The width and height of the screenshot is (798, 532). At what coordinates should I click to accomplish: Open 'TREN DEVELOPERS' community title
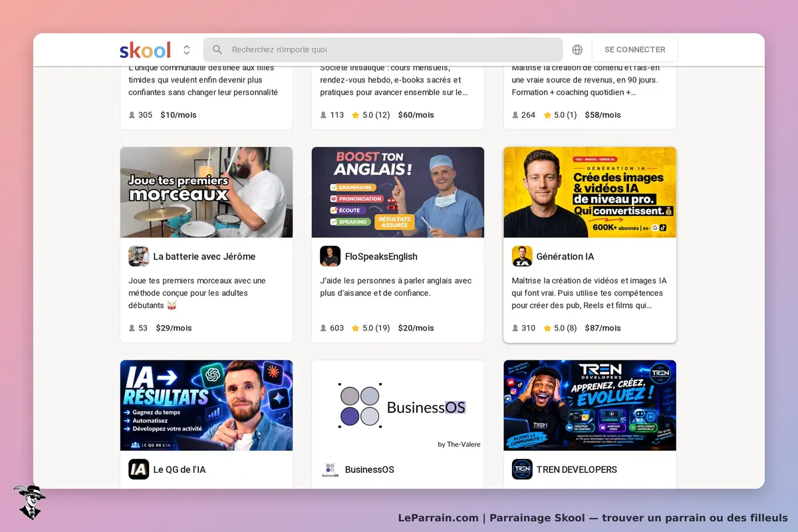577,469
